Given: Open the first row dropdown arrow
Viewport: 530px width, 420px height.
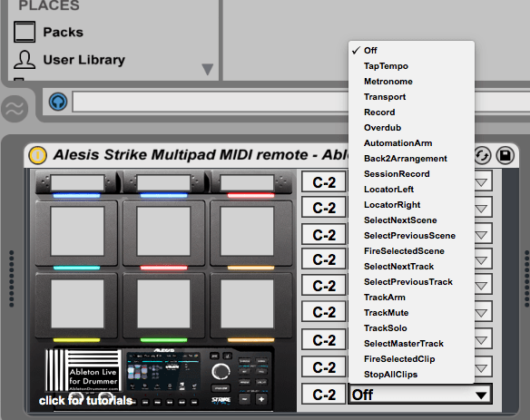Looking at the screenshot, I should click(x=482, y=182).
